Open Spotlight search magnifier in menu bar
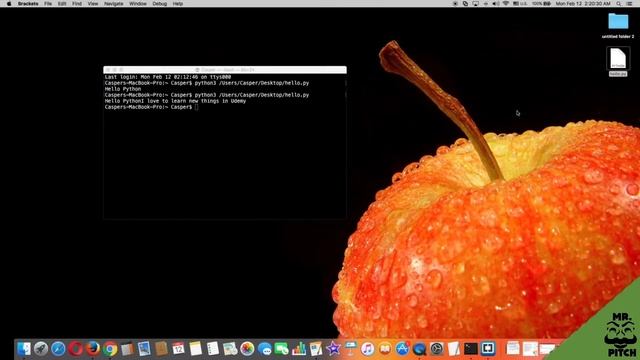The height and width of the screenshot is (360, 640). tap(619, 4)
